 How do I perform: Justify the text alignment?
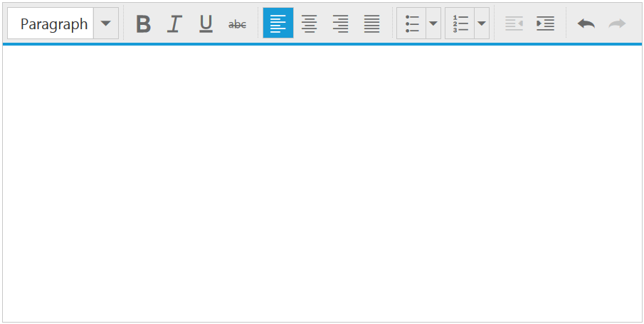point(371,23)
